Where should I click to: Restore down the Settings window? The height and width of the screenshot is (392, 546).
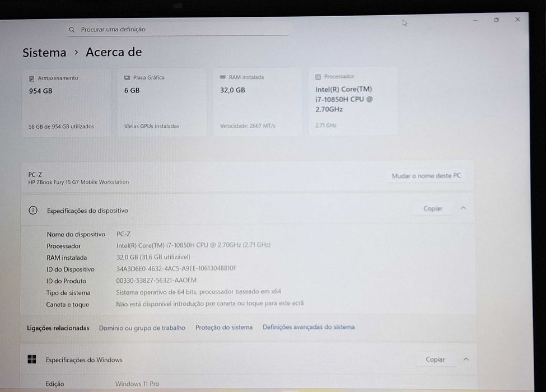click(x=496, y=20)
